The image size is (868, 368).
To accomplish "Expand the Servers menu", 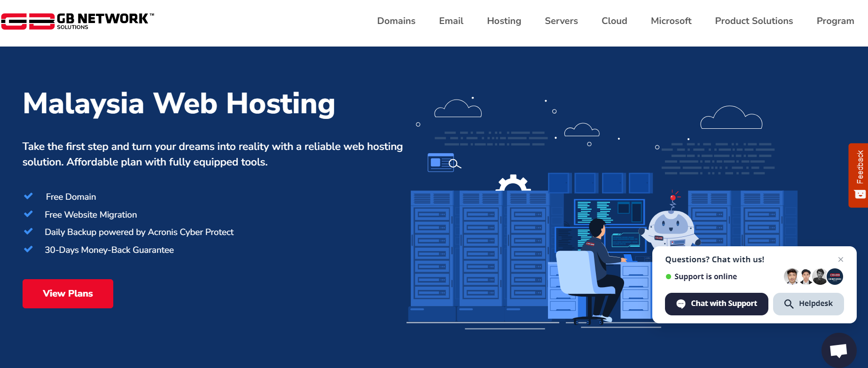I will 561,21.
